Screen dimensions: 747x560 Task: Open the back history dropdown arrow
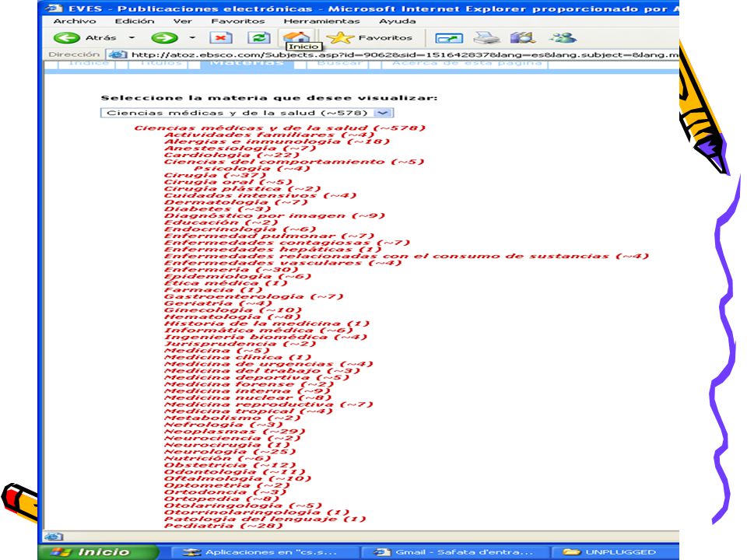[x=132, y=37]
